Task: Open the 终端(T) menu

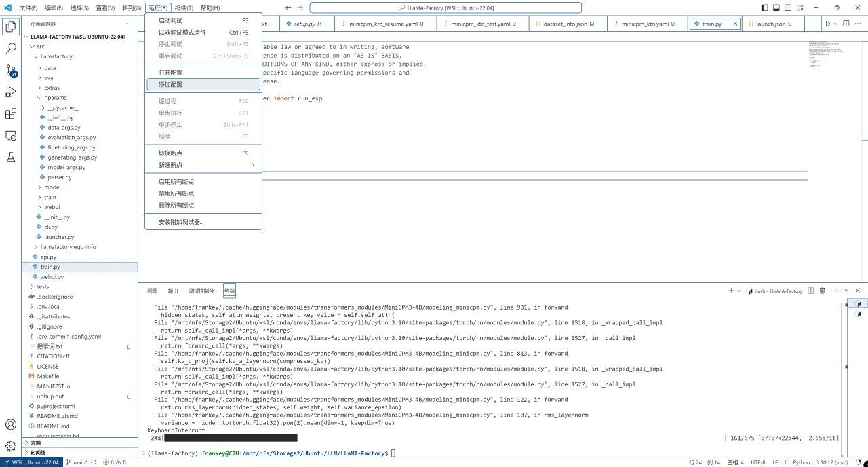Action: click(184, 7)
